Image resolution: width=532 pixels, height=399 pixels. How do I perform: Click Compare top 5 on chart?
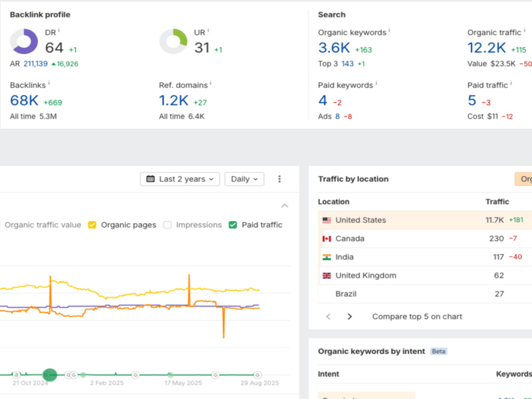pos(417,317)
